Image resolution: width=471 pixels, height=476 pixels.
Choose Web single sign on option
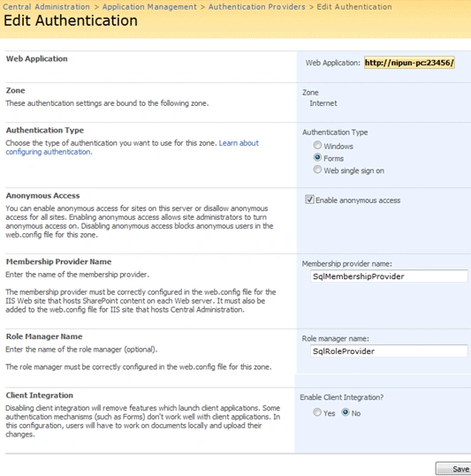317,170
